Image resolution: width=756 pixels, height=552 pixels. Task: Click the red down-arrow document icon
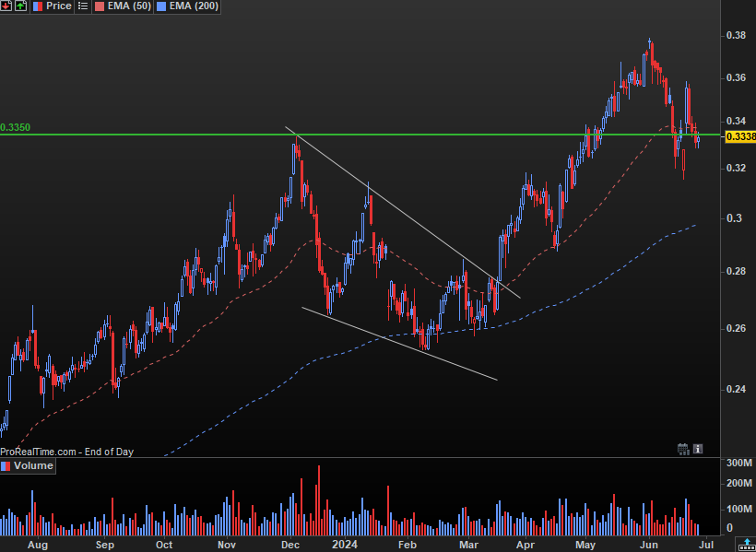[6, 6]
